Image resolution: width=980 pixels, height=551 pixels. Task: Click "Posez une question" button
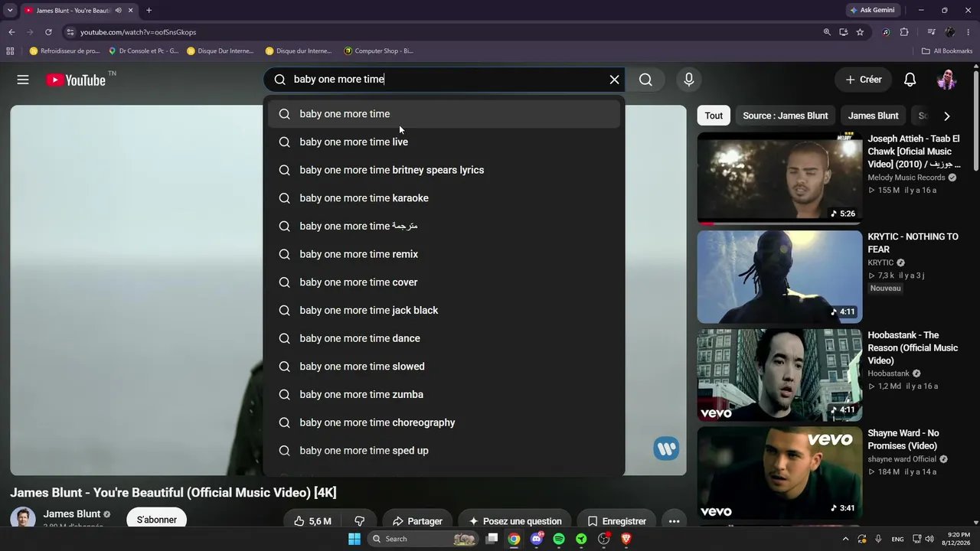pos(515,521)
